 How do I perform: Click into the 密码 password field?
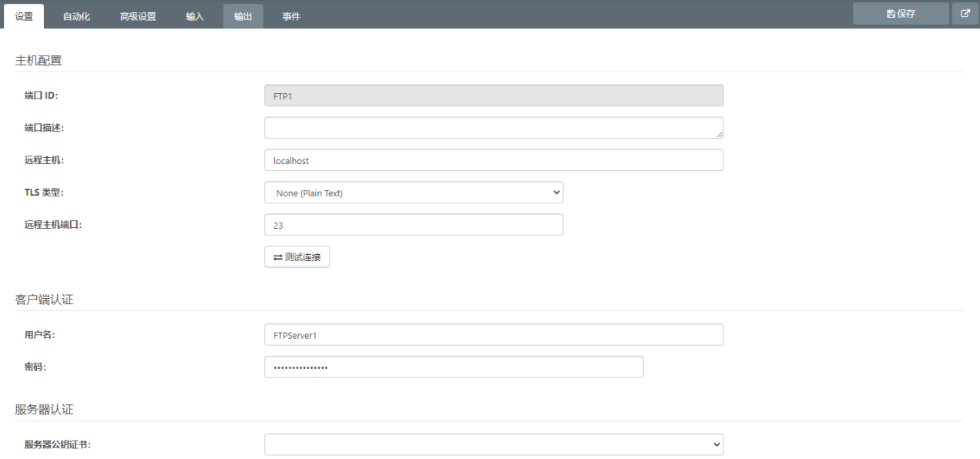[x=454, y=367]
